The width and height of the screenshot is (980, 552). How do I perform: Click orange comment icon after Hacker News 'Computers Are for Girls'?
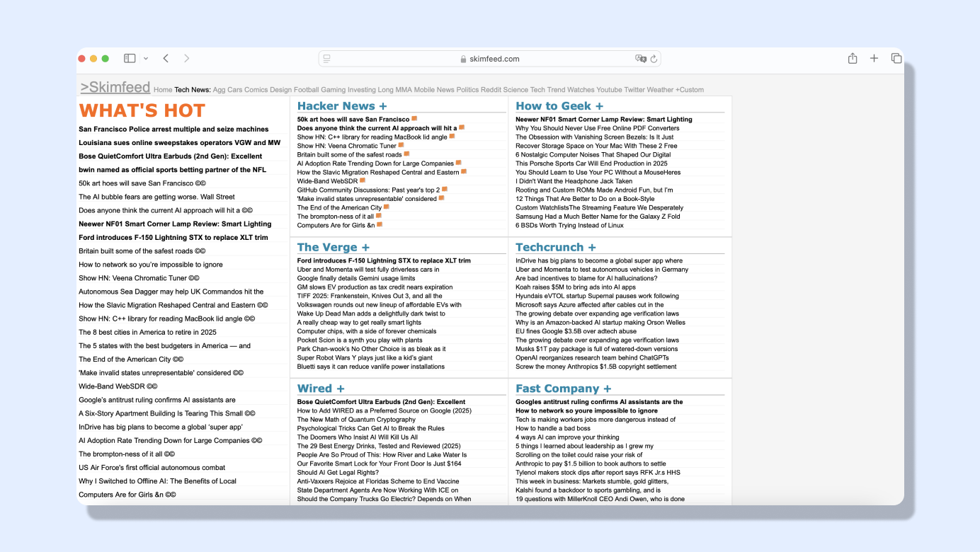pyautogui.click(x=380, y=225)
